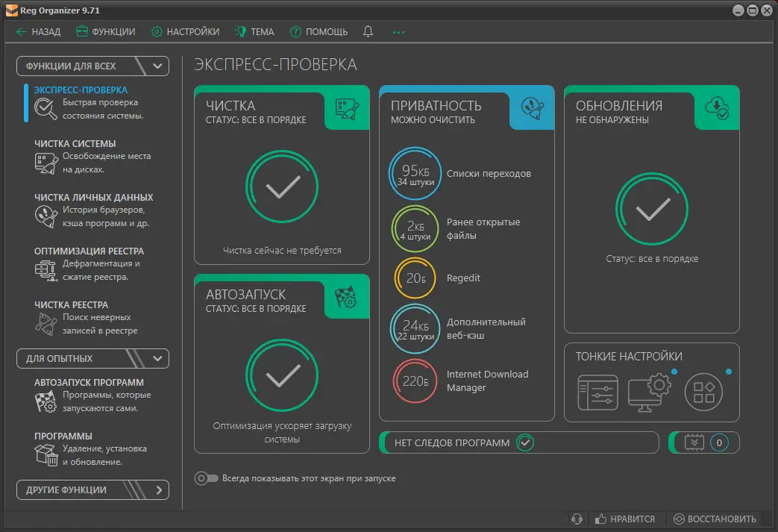Screen dimensions: 778x532
Task: Select the 95КБ Списки переходов circle indicator
Action: pyautogui.click(x=415, y=173)
